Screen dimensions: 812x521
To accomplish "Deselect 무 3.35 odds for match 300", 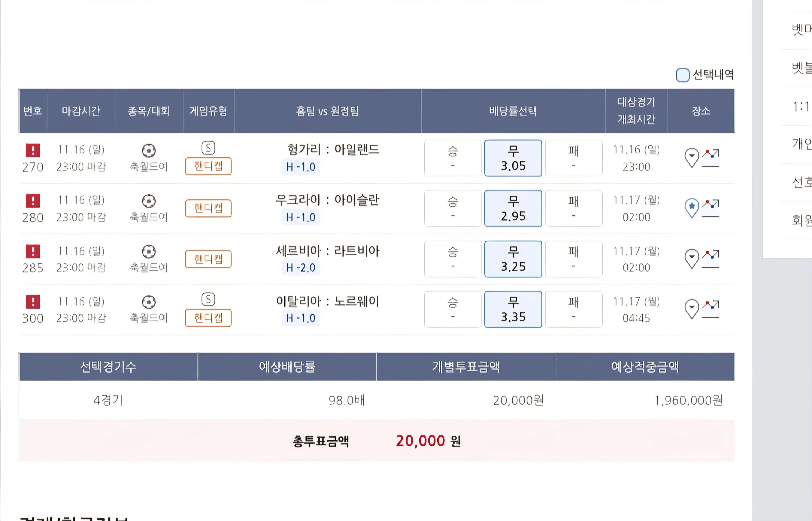I will pyautogui.click(x=513, y=309).
